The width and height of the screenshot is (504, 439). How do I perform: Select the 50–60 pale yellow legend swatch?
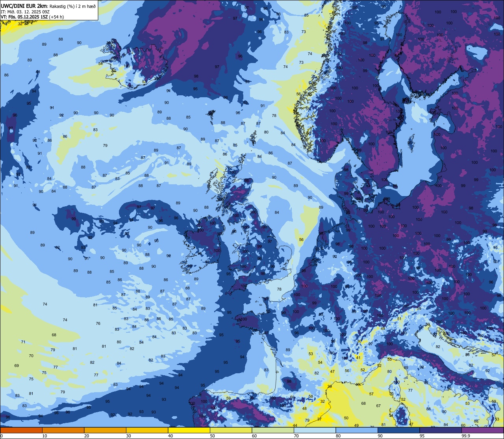coord(231,430)
